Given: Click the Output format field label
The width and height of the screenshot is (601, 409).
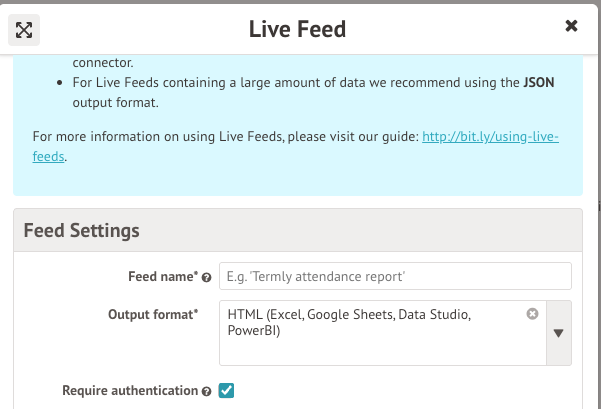Looking at the screenshot, I should pyautogui.click(x=152, y=314).
